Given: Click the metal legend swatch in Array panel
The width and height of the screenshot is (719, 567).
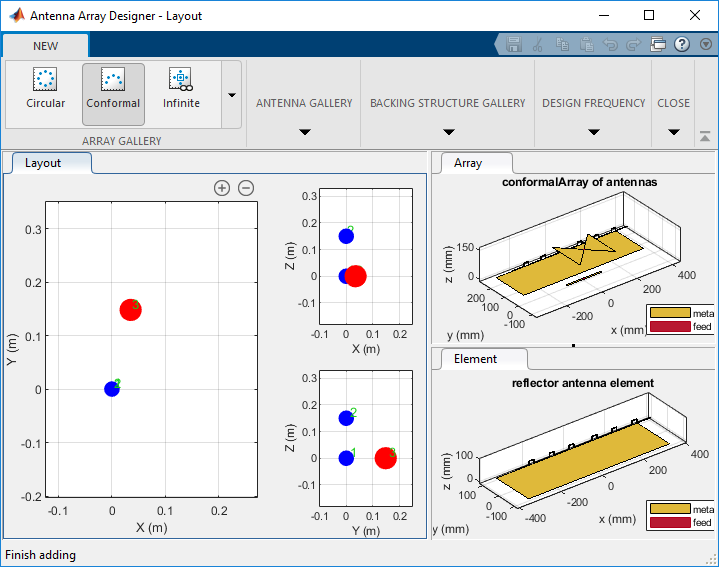Looking at the screenshot, I should click(670, 313).
